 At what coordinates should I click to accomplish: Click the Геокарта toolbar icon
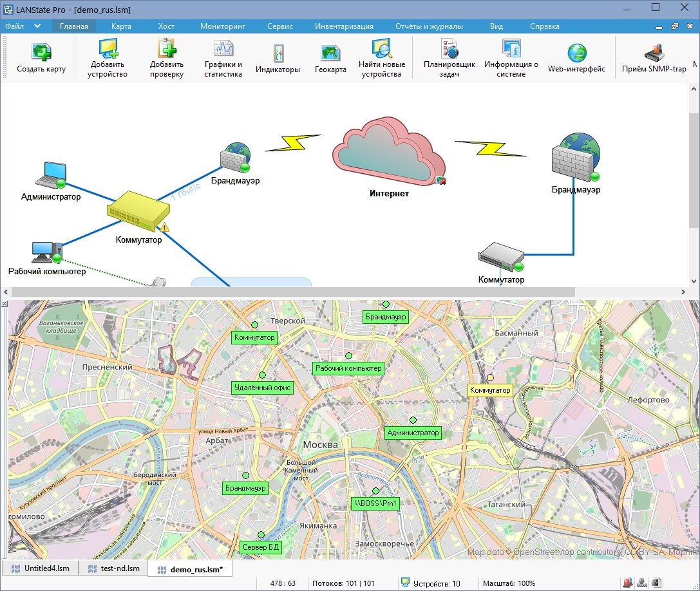point(331,53)
